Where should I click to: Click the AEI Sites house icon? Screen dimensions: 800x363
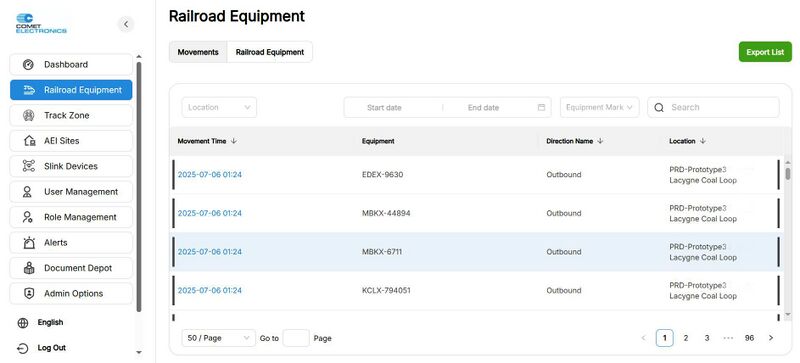(30, 141)
